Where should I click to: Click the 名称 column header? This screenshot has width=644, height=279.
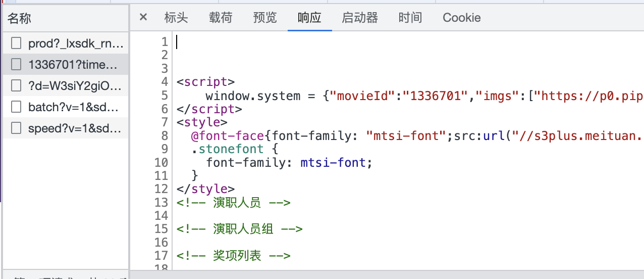(66, 19)
